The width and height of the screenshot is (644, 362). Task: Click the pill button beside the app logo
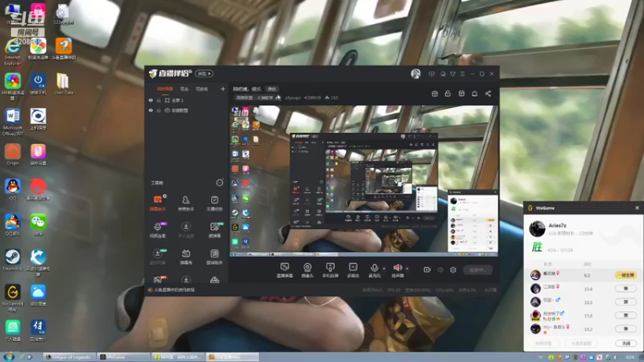coord(204,73)
